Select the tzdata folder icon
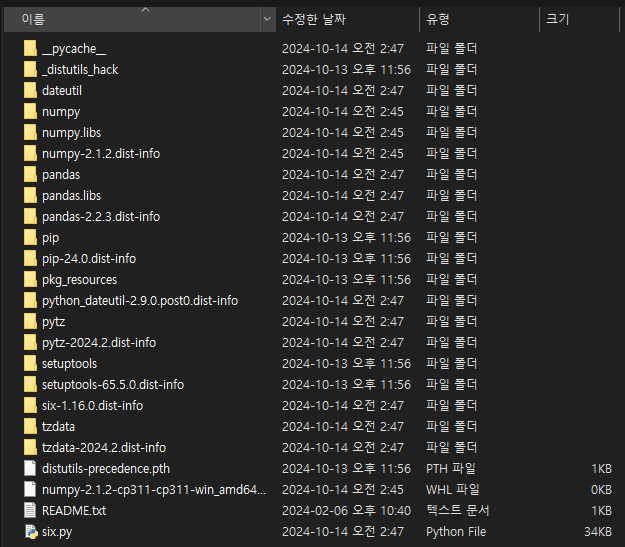Image resolution: width=625 pixels, height=547 pixels. [30, 426]
